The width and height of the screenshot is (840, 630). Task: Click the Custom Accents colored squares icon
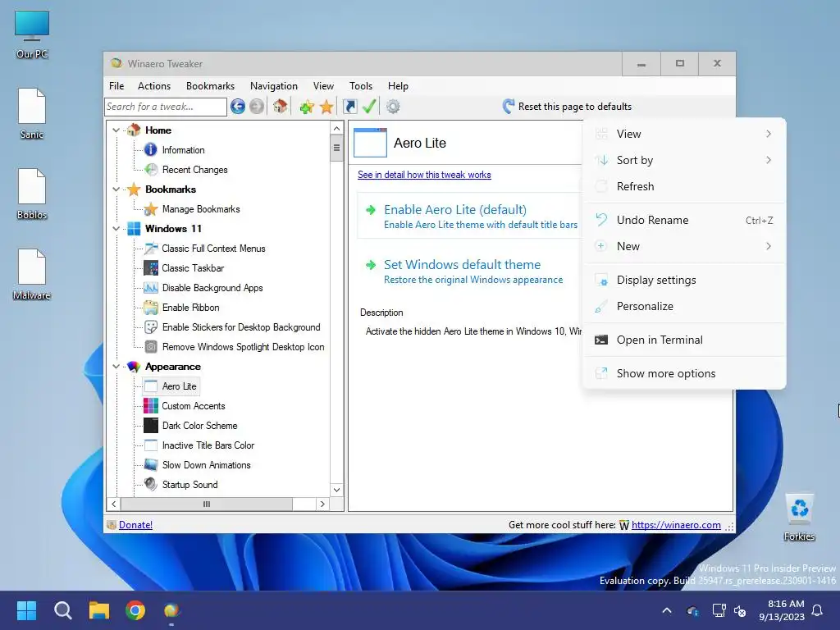(x=151, y=406)
